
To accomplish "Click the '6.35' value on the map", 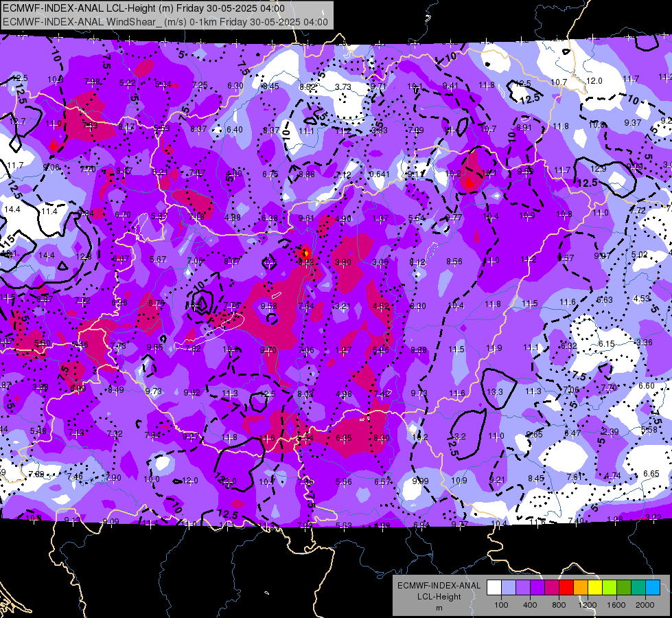I will pyautogui.click(x=344, y=437).
